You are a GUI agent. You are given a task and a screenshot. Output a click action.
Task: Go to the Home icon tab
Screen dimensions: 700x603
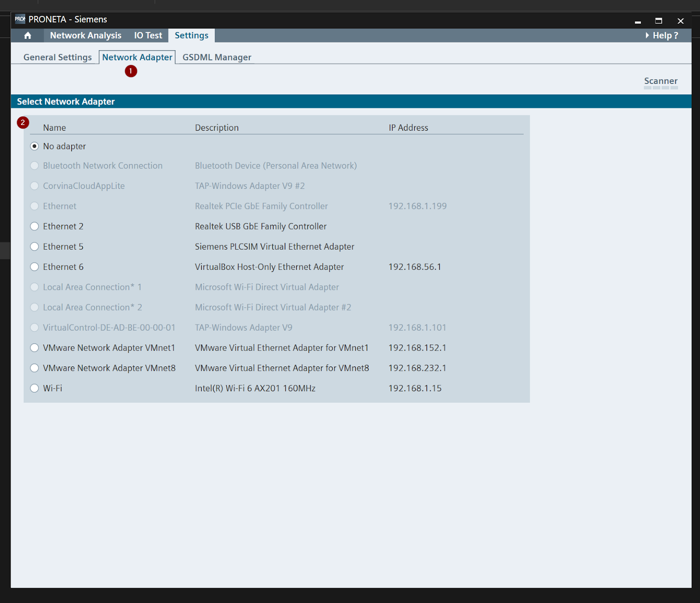28,35
